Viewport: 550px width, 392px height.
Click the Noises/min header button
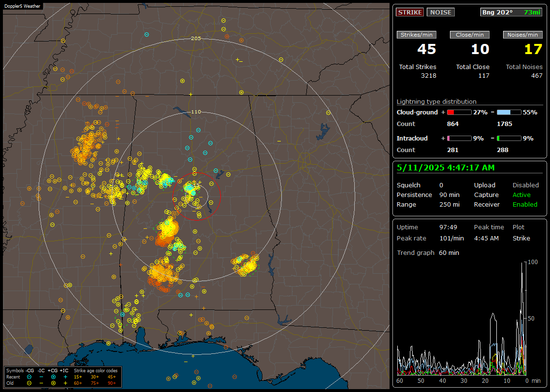[x=522, y=35]
